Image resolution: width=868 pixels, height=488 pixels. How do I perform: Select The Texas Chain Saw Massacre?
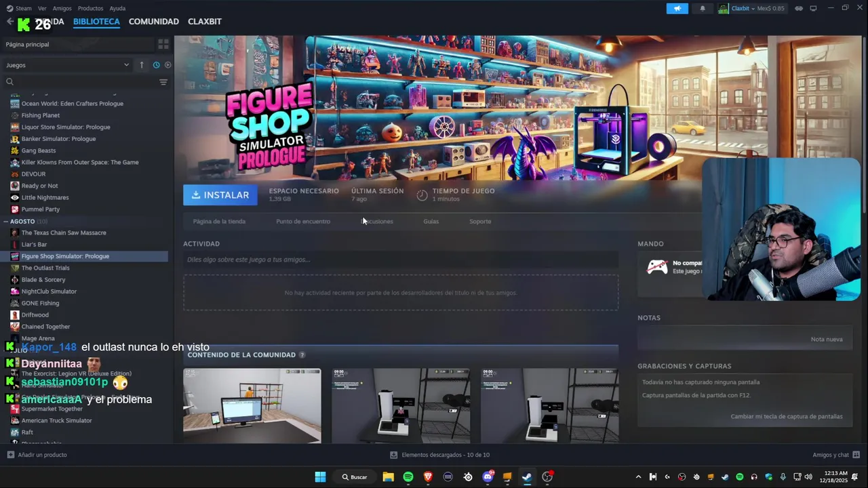point(64,232)
